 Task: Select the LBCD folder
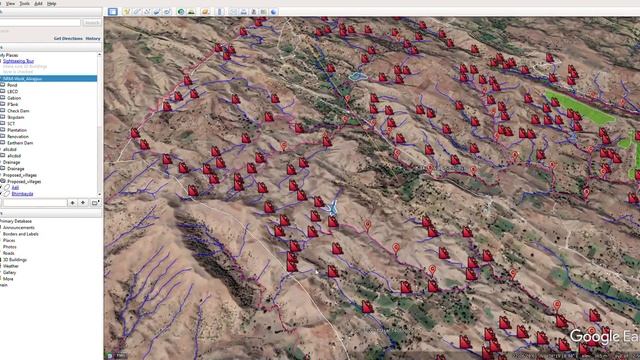pos(13,91)
